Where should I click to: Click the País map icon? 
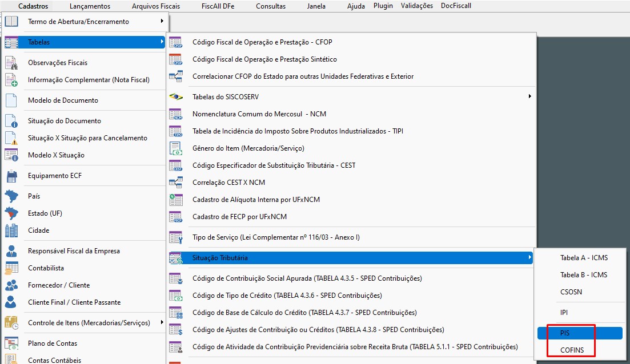pyautogui.click(x=11, y=196)
